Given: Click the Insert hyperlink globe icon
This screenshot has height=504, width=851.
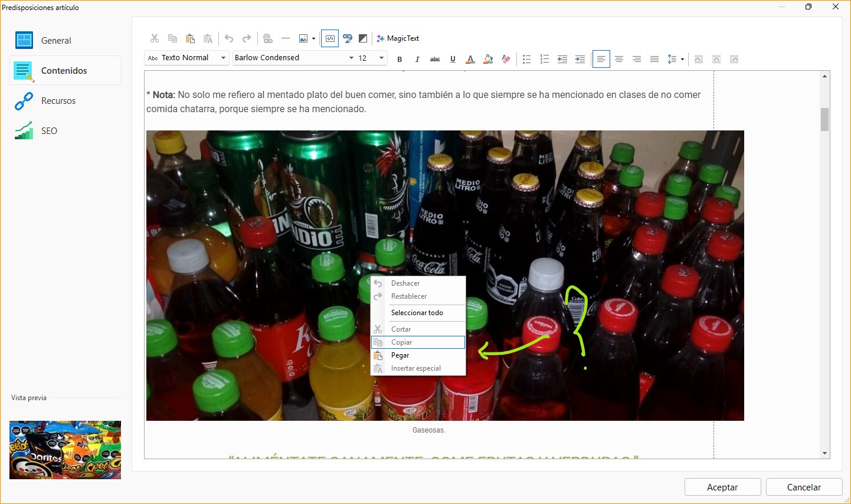Looking at the screenshot, I should click(268, 38).
